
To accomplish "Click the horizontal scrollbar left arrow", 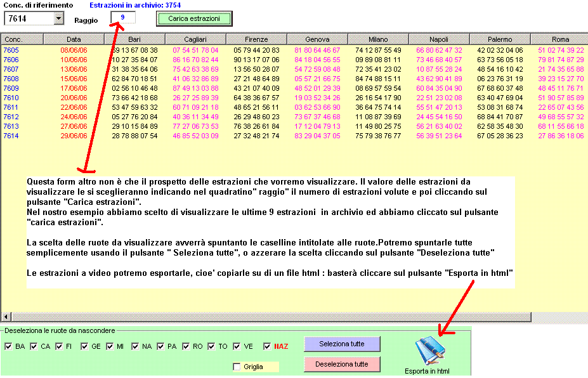I will tap(7, 316).
